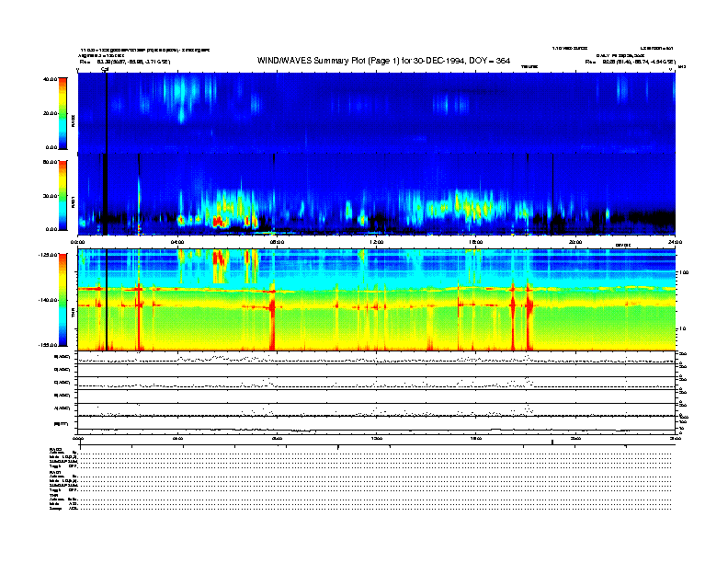The image size is (728, 563).
Task: Click the 40.00 label on RAD2 color scale
Action: coord(50,79)
